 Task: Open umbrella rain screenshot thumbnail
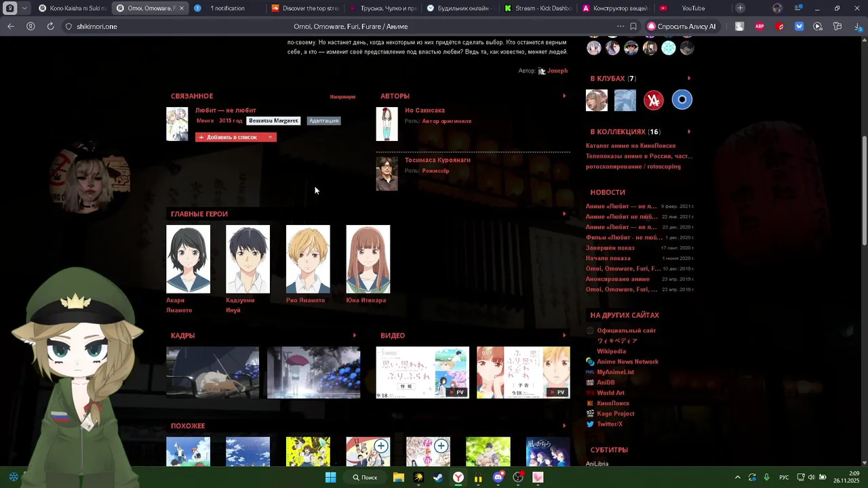313,372
